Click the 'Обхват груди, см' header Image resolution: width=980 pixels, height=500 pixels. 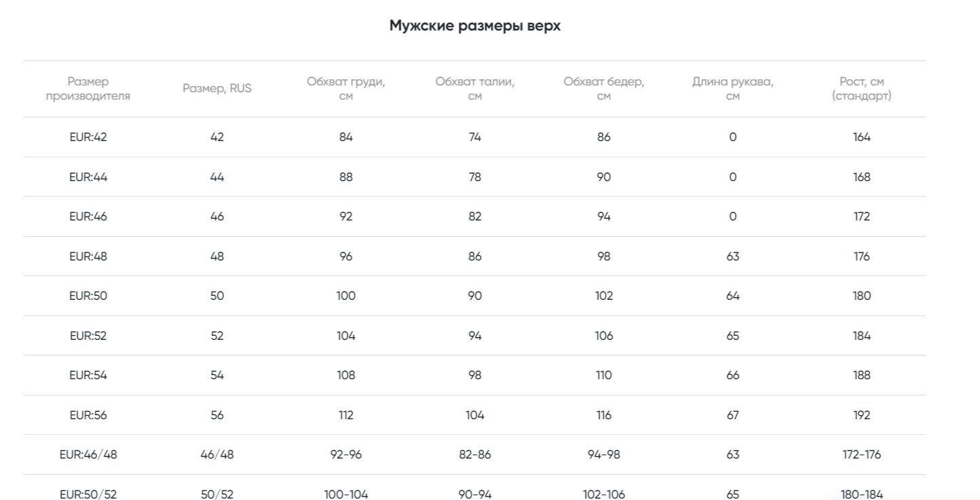pos(346,89)
